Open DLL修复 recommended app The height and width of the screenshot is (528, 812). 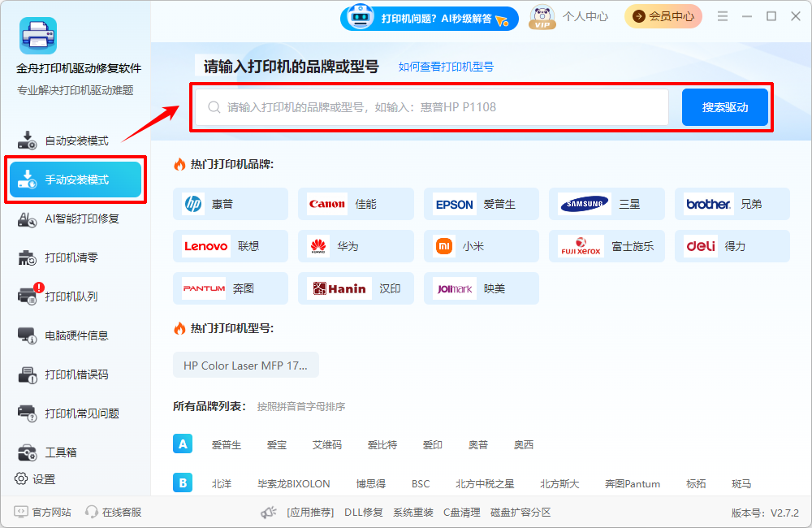click(364, 513)
